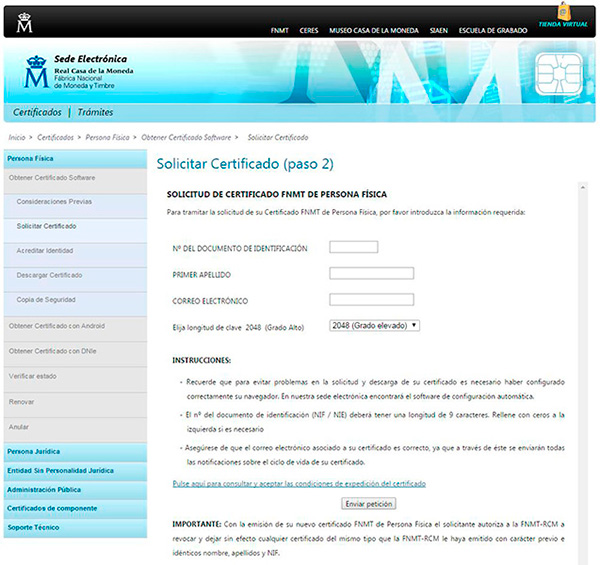Screen dimensions: 600x565
Task: Open Escuela de Grabado in top bar
Action: 493,31
